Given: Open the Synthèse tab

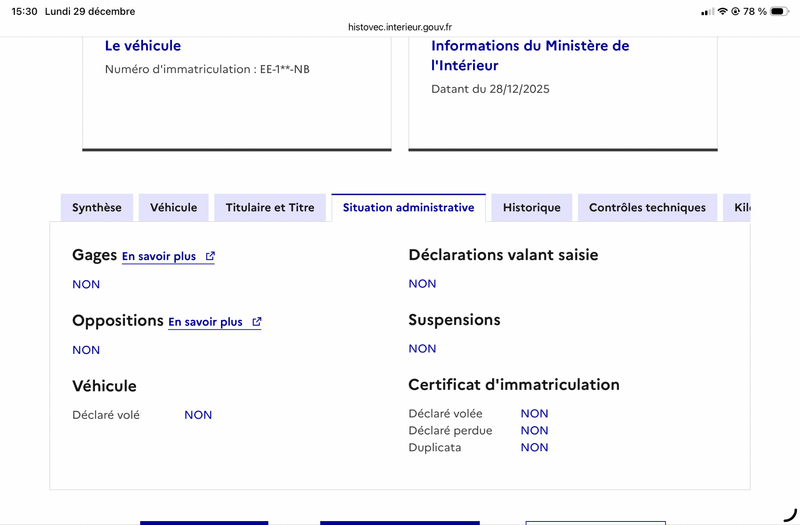Looking at the screenshot, I should click(97, 208).
